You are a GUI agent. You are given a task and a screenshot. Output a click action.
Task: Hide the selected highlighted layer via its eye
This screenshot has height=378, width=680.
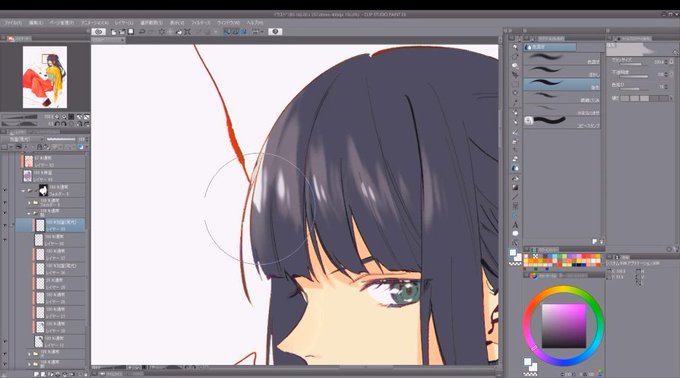click(5, 225)
